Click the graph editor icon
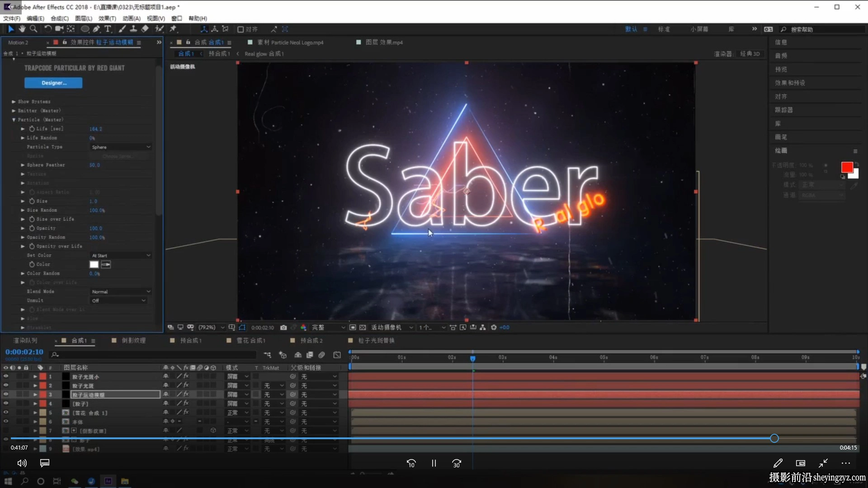The image size is (868, 488). [337, 355]
